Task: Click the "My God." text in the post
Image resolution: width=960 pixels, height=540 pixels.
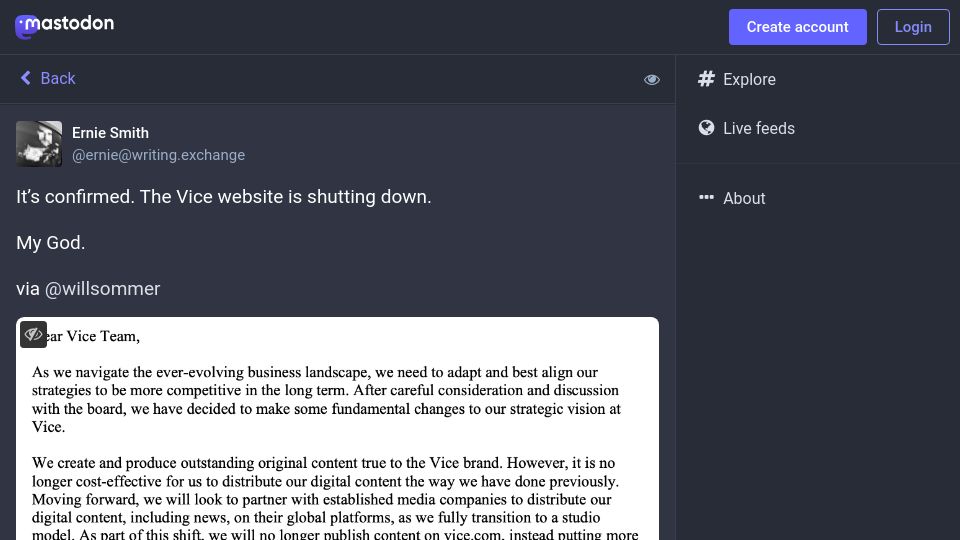Action: tap(50, 242)
